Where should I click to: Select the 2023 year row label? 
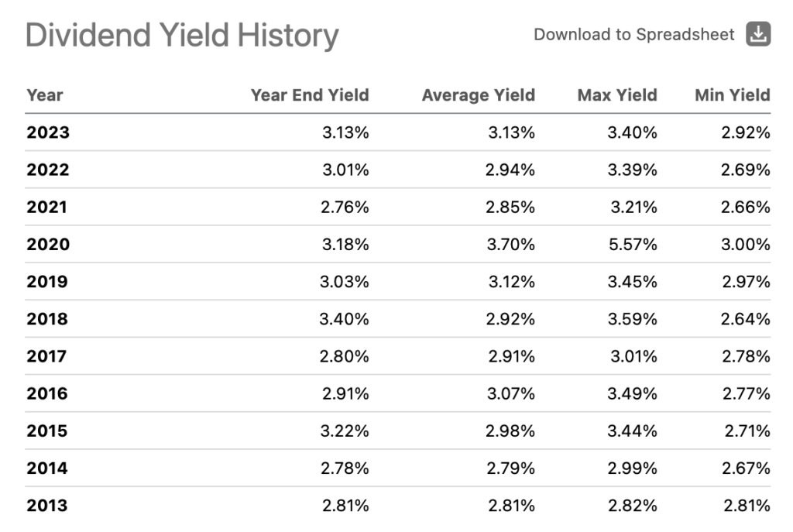tap(48, 132)
